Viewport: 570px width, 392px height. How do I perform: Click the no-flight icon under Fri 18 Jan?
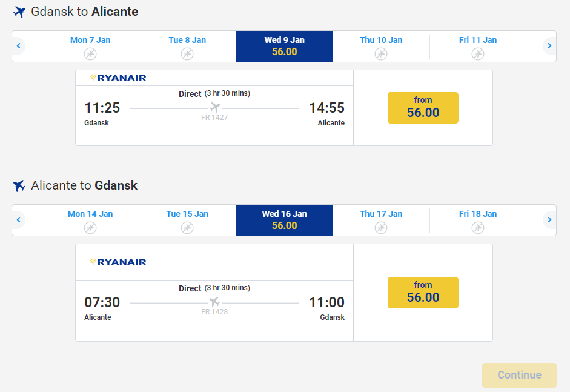(x=478, y=228)
